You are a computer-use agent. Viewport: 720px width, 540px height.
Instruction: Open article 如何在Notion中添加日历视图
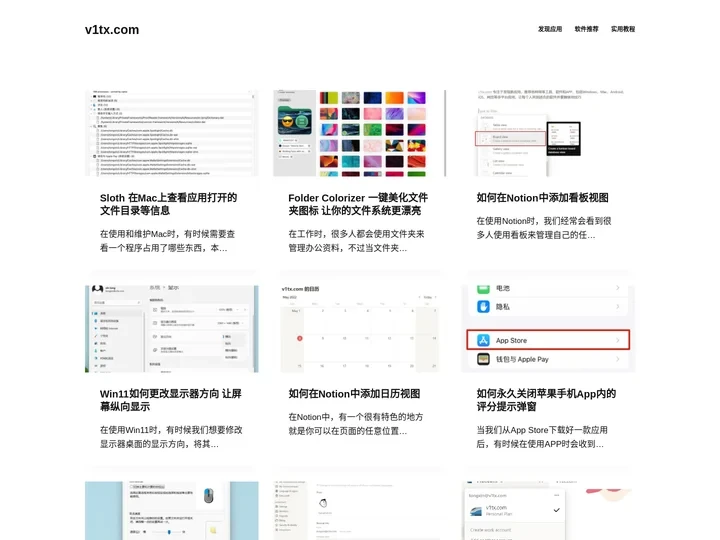pos(354,394)
